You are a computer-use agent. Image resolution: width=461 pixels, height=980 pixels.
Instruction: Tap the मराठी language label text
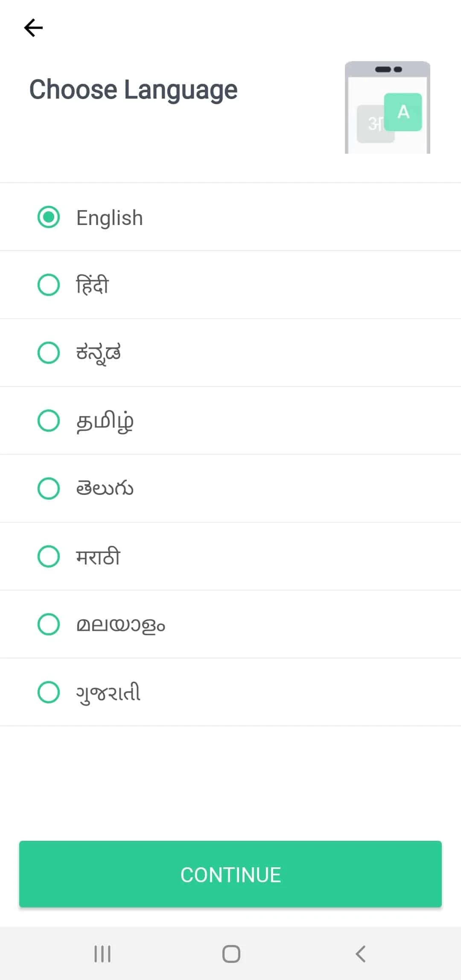coord(98,557)
